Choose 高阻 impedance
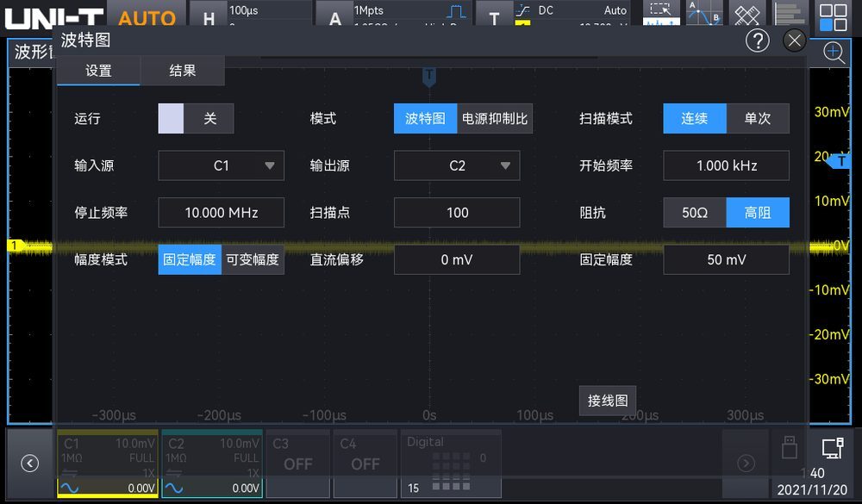Viewport: 862px width, 504px height. click(x=758, y=213)
